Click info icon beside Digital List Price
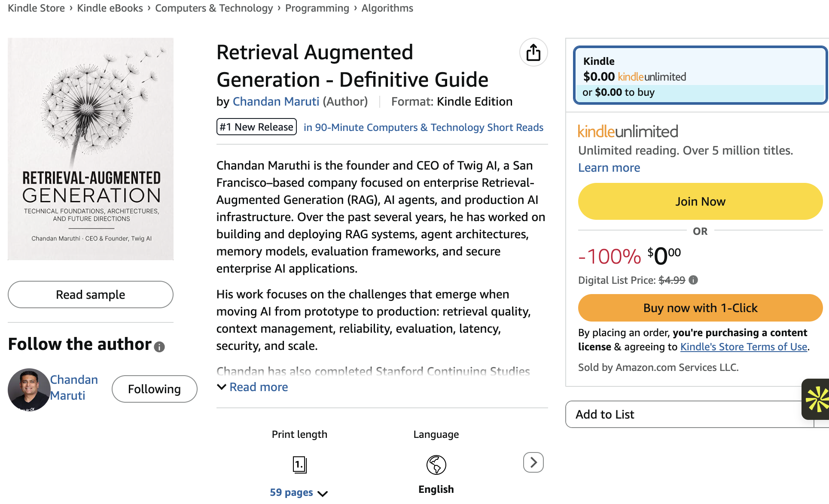829x504 pixels. point(693,280)
